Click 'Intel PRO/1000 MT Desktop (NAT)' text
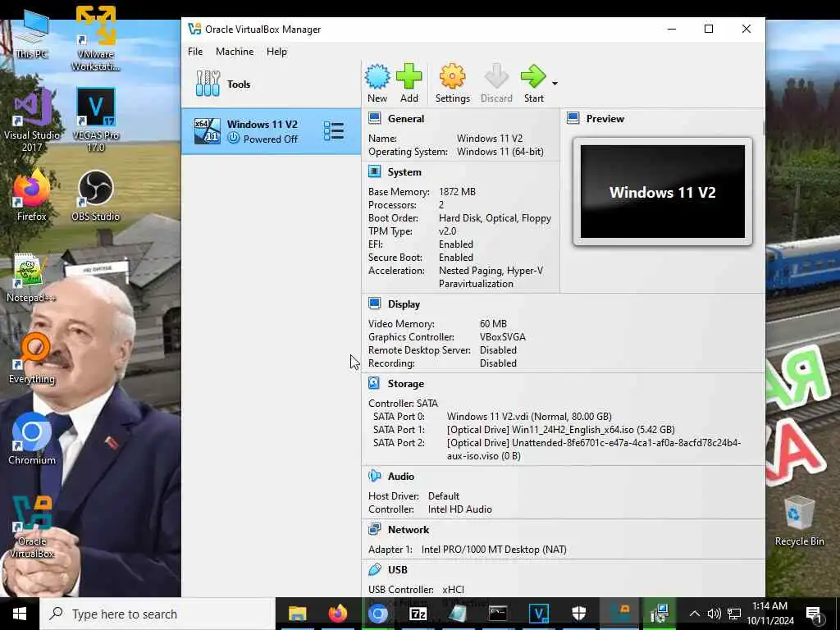840x630 pixels. click(x=493, y=550)
